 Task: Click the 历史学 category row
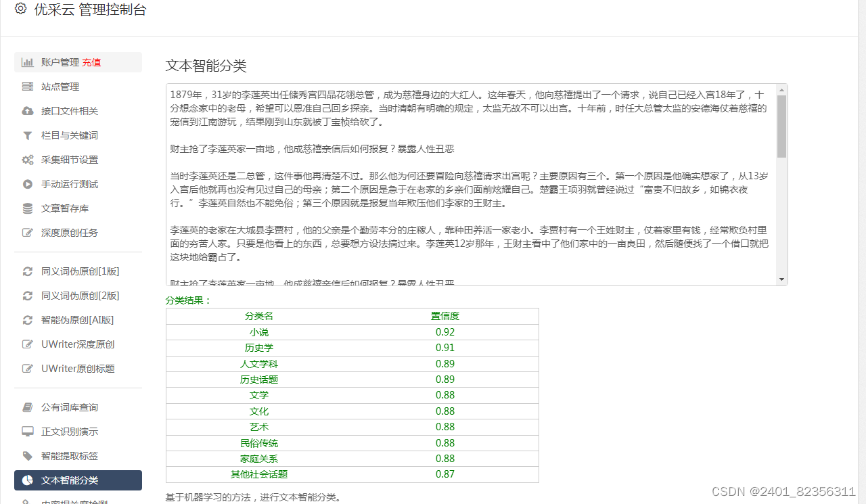point(352,348)
